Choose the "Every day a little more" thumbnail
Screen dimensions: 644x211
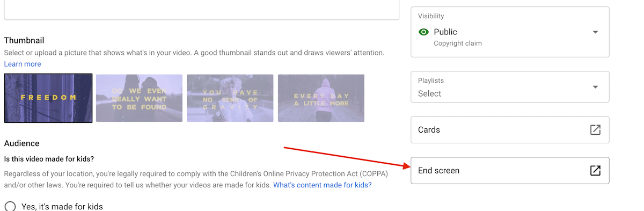point(321,98)
